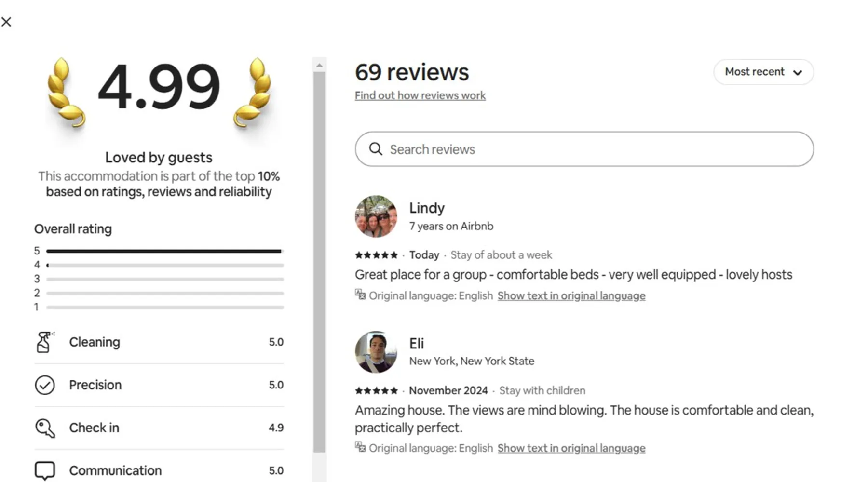Image resolution: width=868 pixels, height=482 pixels.
Task: Click the Cleaning spray bottle icon
Action: tap(44, 342)
